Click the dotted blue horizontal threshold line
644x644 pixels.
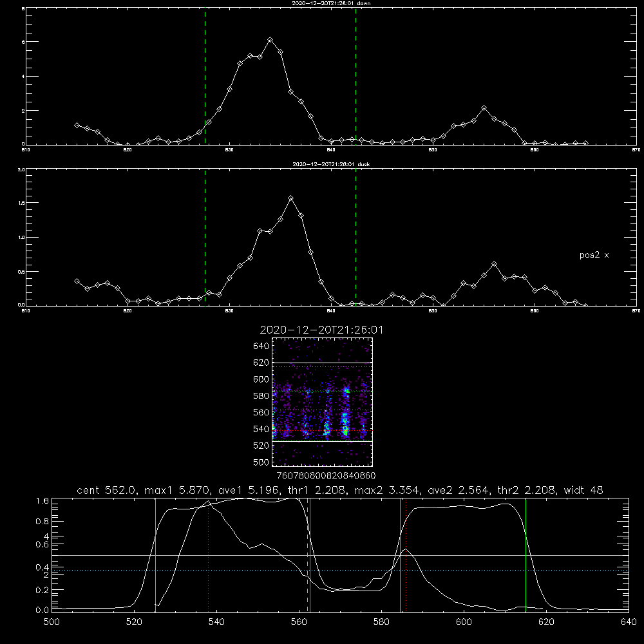[x=340, y=570]
